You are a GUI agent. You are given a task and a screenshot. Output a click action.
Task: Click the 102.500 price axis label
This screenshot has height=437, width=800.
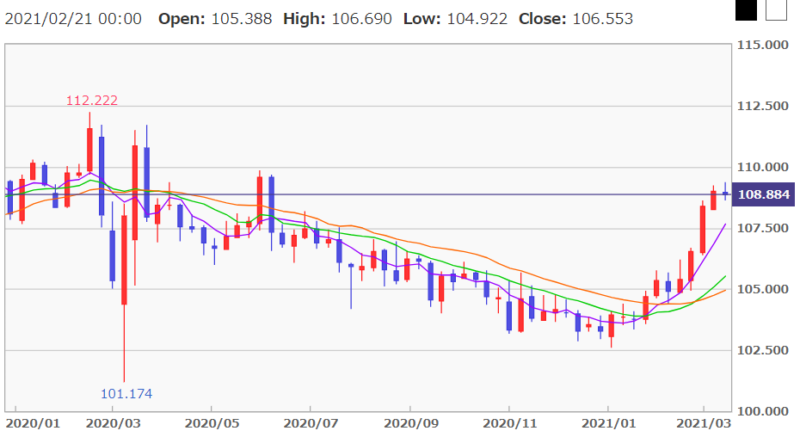click(762, 350)
